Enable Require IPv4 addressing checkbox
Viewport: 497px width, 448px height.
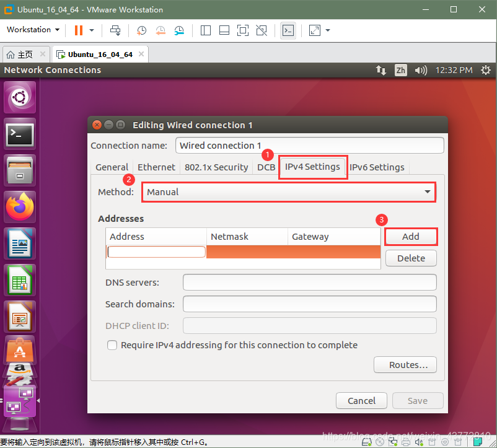tap(112, 345)
